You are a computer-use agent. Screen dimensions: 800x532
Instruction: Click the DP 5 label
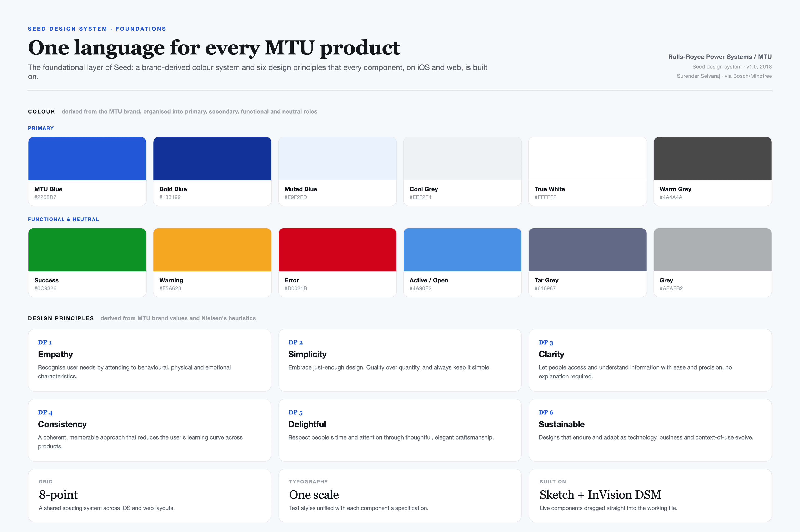pos(295,413)
